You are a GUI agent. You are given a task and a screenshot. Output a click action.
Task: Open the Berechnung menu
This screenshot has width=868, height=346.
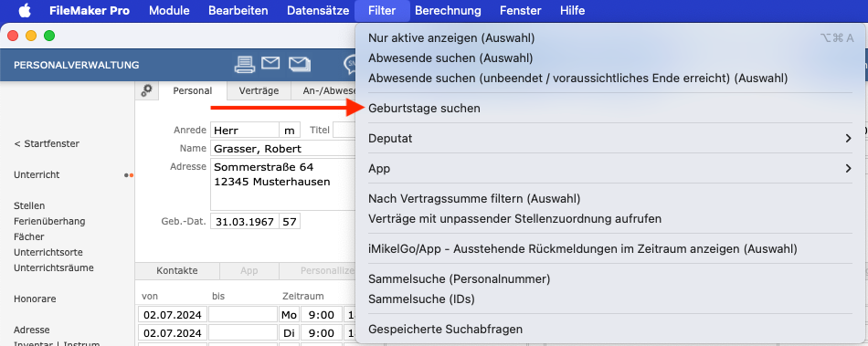(x=448, y=11)
